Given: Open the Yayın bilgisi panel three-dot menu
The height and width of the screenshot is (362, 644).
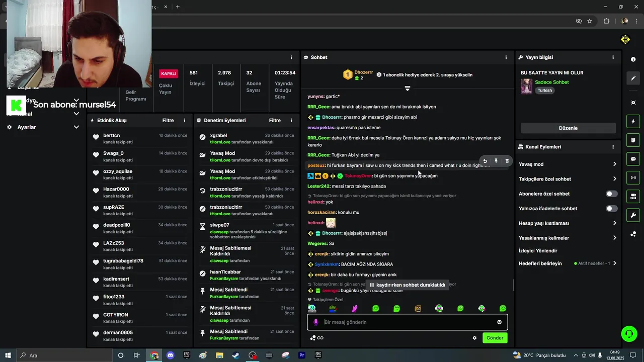Looking at the screenshot, I should (x=613, y=57).
